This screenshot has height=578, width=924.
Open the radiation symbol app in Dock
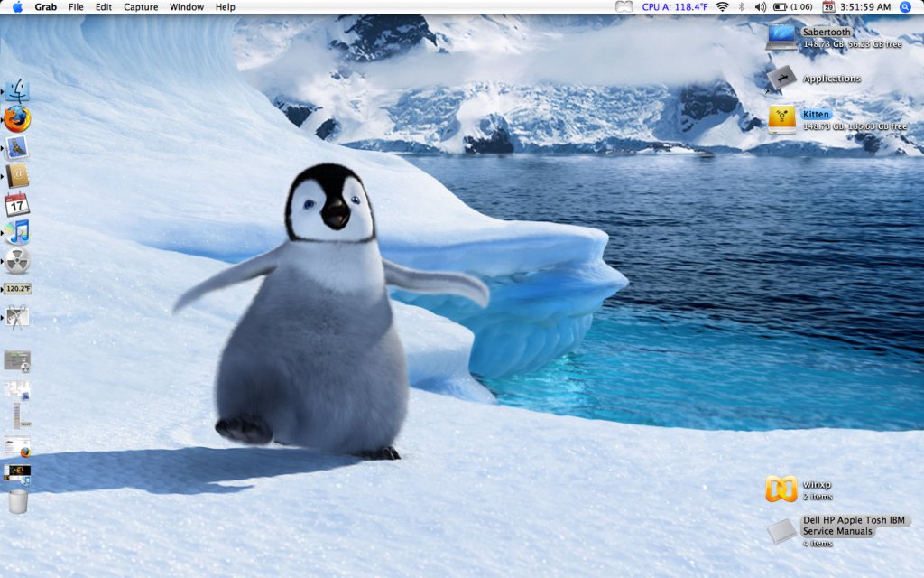point(17,261)
